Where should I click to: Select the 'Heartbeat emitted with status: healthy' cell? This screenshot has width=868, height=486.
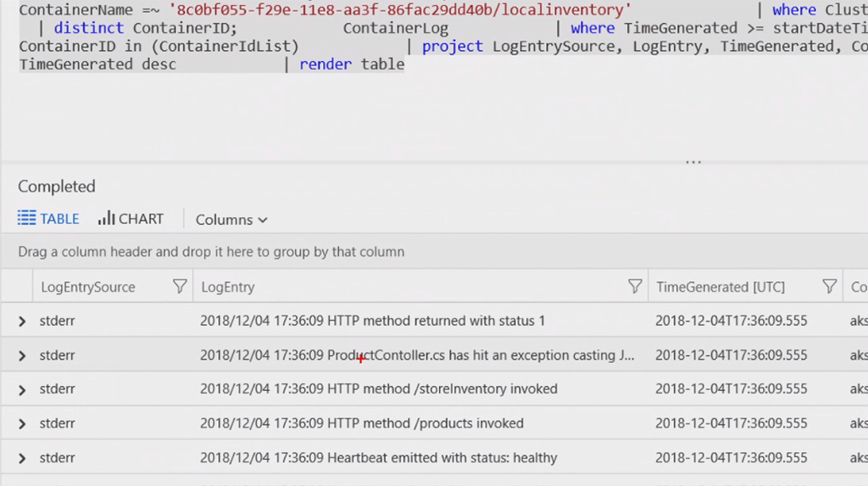pos(378,458)
